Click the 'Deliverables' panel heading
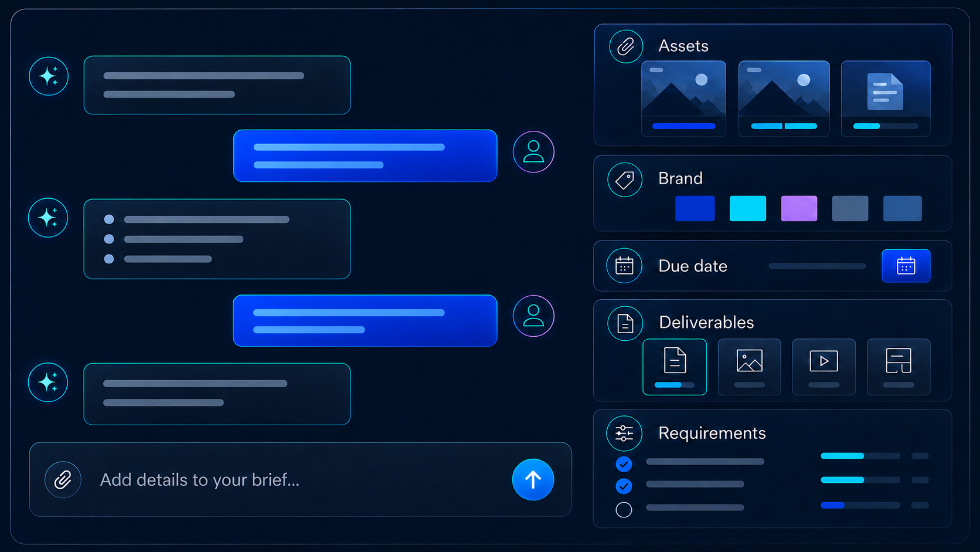Screen dimensions: 980x552 pyautogui.click(x=706, y=322)
